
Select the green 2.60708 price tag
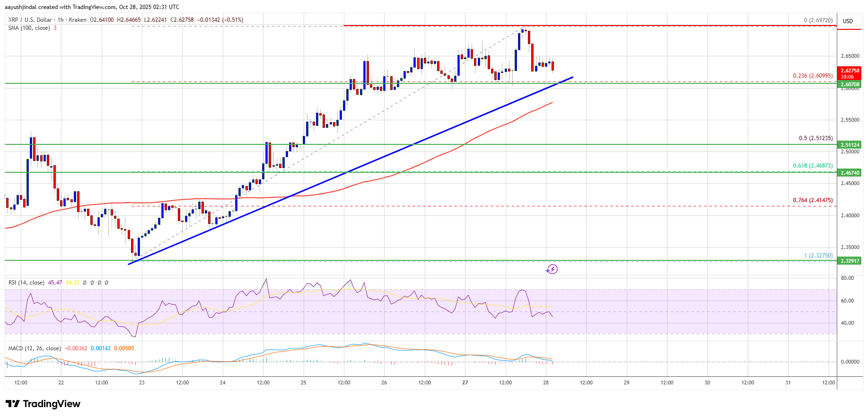(x=850, y=85)
